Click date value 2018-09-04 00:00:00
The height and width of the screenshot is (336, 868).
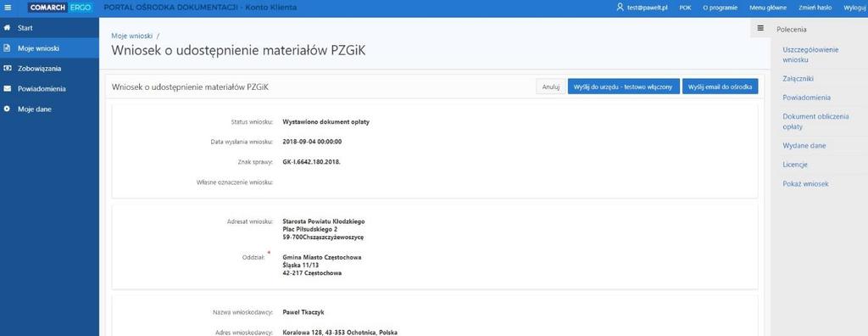point(312,142)
